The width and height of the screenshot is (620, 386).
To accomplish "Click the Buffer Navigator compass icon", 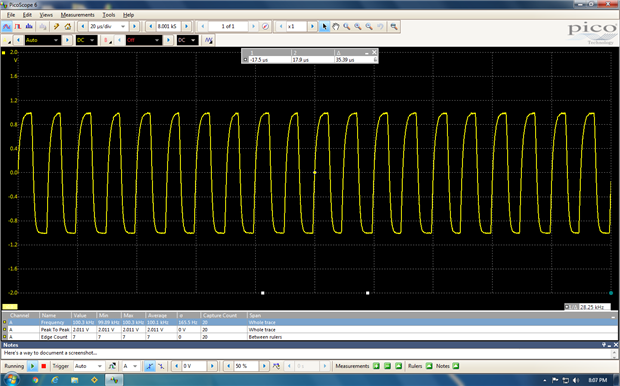I will 265,26.
